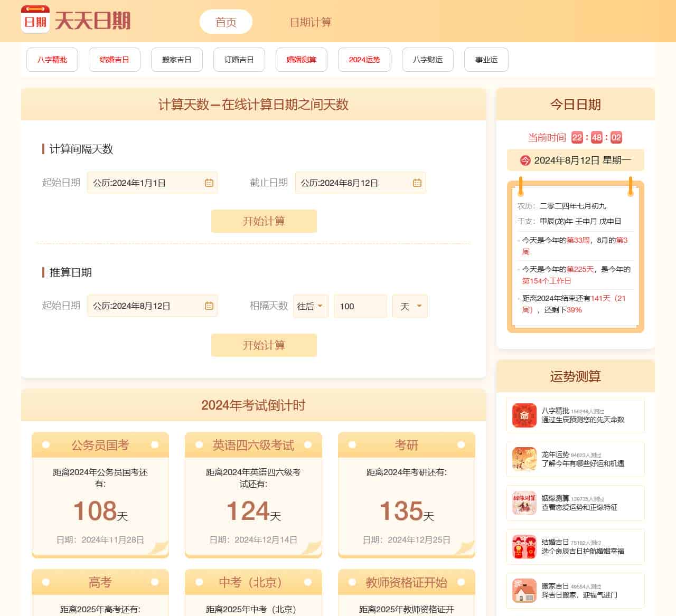
Task: Click 开始计算 under 计算间隔天数
Action: coord(264,221)
